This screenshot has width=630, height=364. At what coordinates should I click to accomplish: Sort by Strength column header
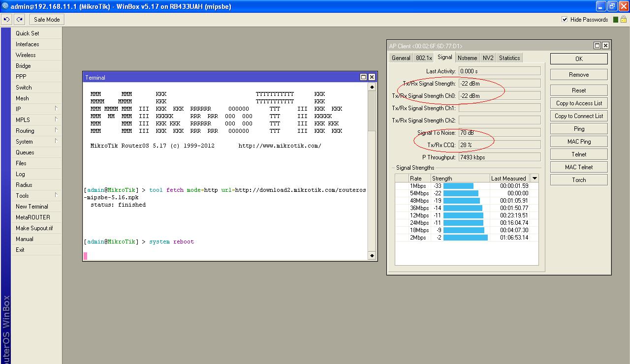click(460, 179)
